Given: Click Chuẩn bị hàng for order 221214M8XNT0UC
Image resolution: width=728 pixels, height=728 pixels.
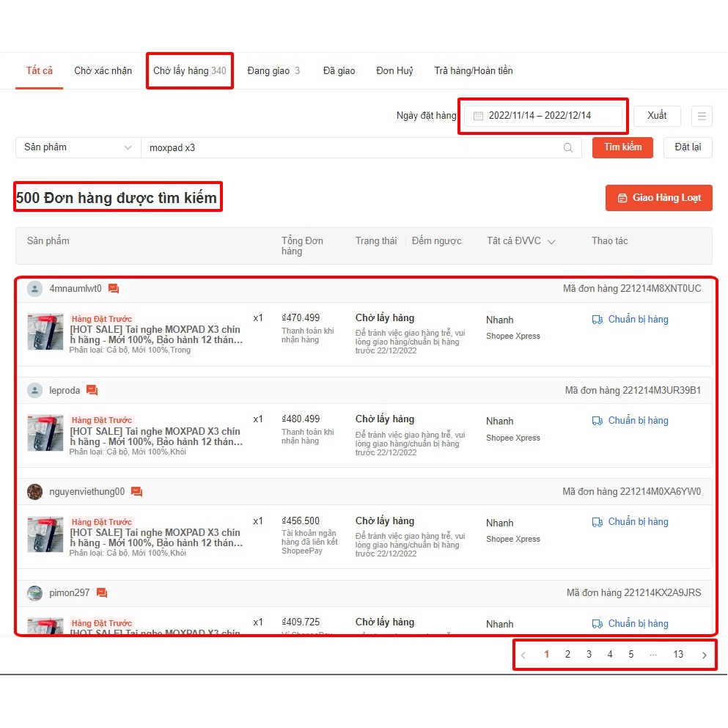Looking at the screenshot, I should 630,320.
